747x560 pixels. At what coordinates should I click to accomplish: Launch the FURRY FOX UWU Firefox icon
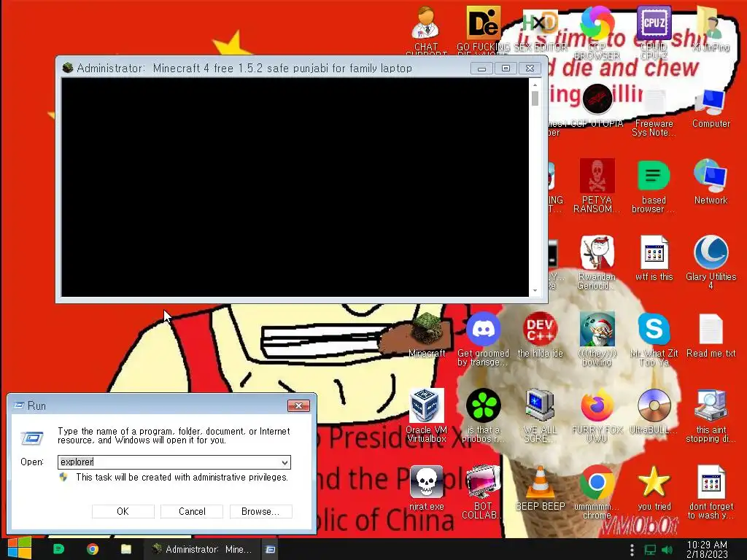(x=597, y=415)
